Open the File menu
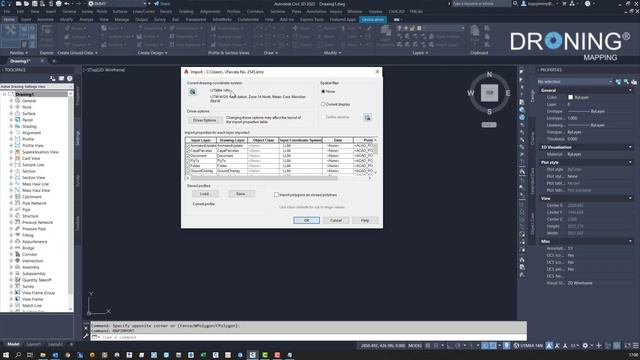 (7, 11)
